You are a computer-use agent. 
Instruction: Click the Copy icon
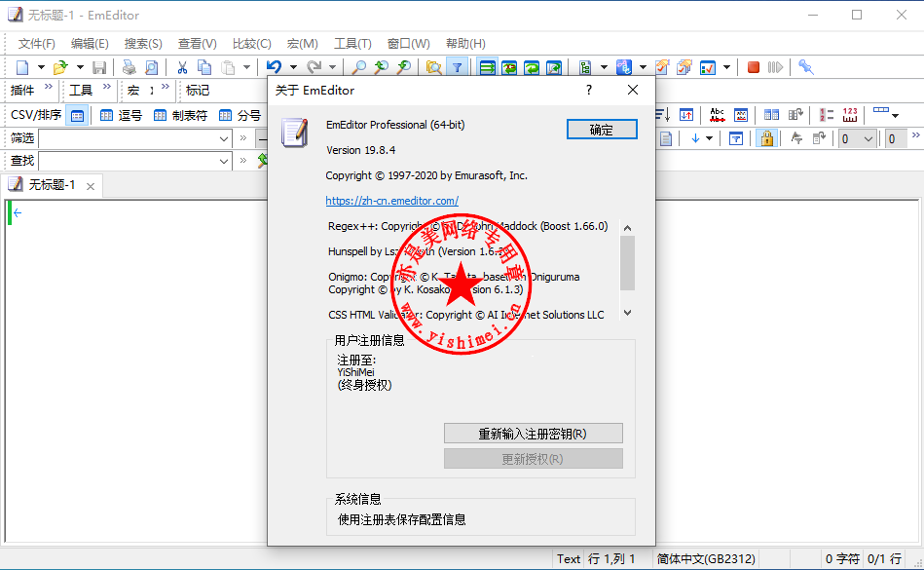204,67
